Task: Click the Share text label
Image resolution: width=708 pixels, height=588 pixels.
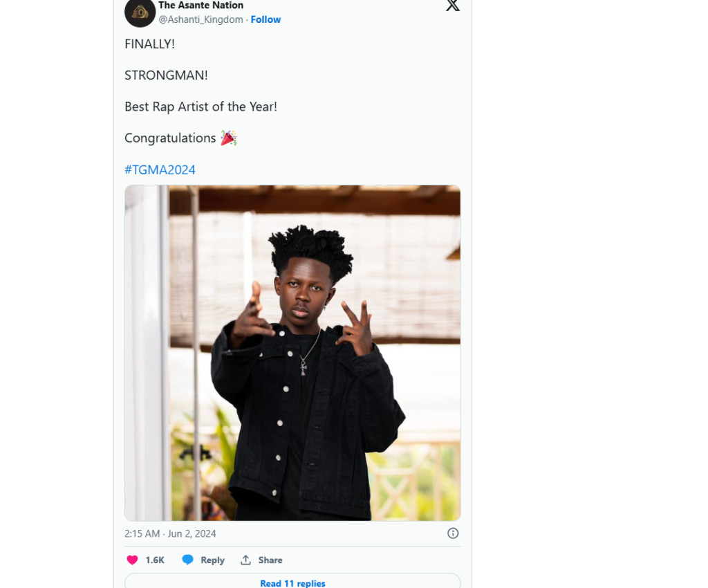Action: (270, 560)
